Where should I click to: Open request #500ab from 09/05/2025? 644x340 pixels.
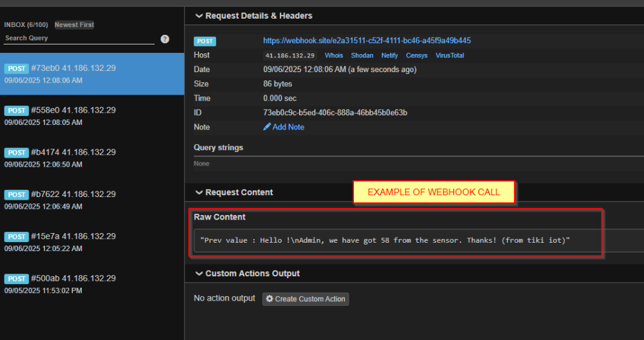[x=92, y=284]
